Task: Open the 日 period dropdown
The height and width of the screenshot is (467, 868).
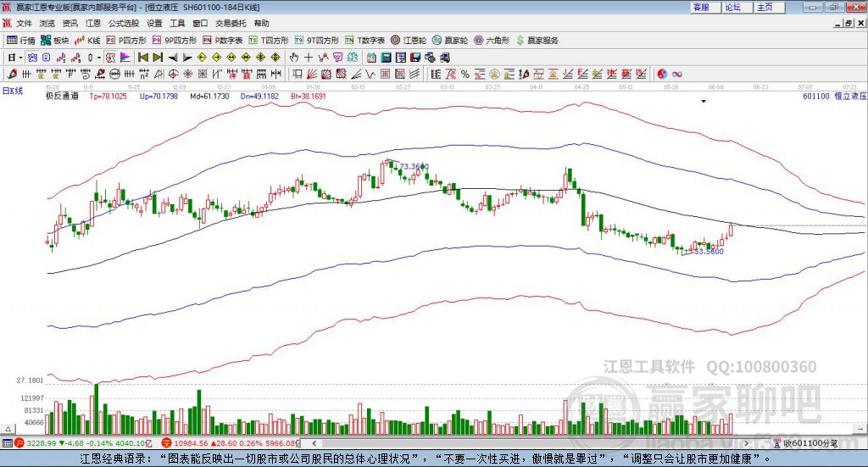Action: point(15,58)
